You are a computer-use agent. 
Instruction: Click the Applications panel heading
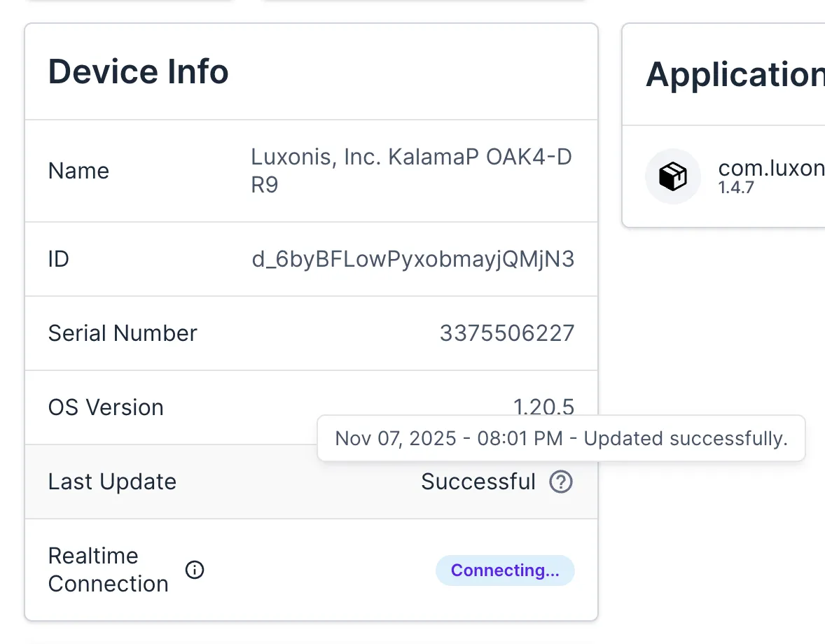[734, 74]
